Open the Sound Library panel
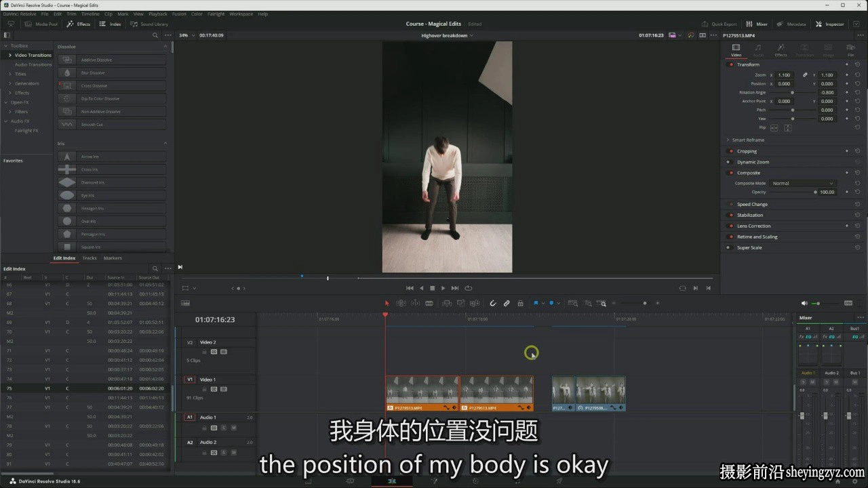Viewport: 868px width, 488px height. click(149, 24)
